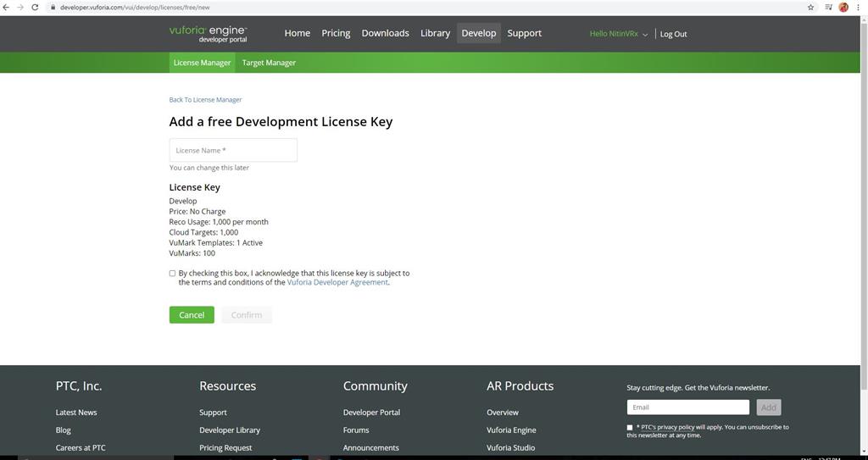
Task: Open Vuforia Engine footer link
Action: click(x=511, y=430)
